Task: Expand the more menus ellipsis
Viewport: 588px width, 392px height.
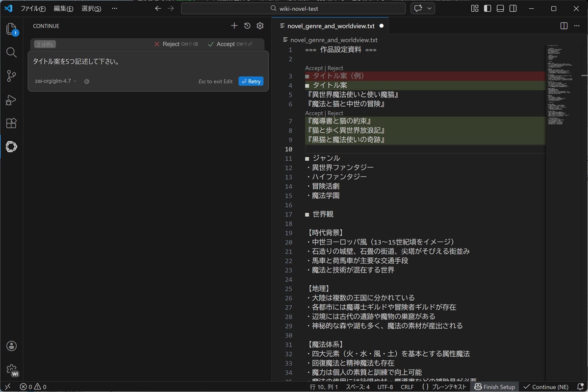Action: click(114, 9)
